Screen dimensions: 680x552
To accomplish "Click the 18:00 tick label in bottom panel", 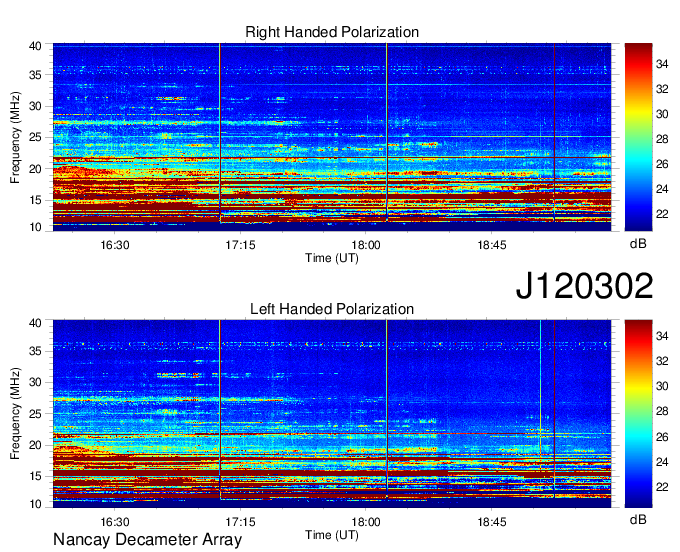I will (x=366, y=522).
